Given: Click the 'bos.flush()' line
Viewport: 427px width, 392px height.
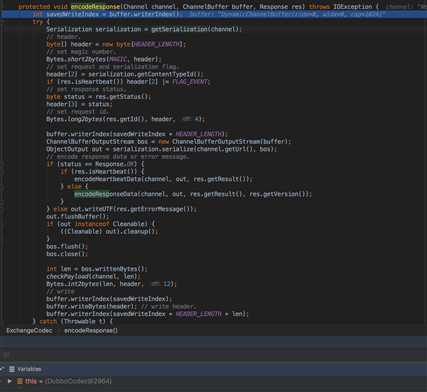Looking at the screenshot, I should pos(67,246).
